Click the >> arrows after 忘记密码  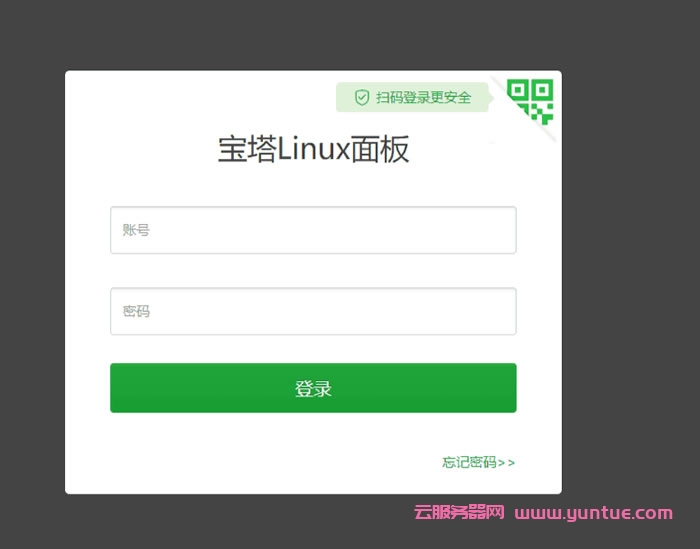coord(506,463)
